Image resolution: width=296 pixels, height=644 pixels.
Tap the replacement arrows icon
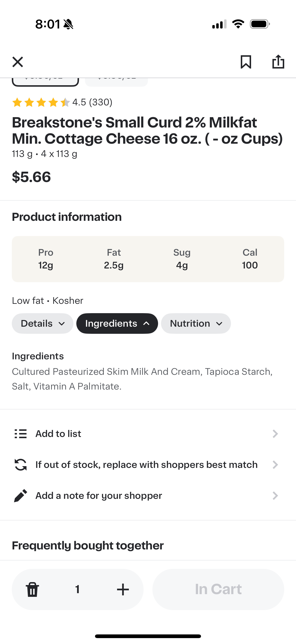point(20,465)
